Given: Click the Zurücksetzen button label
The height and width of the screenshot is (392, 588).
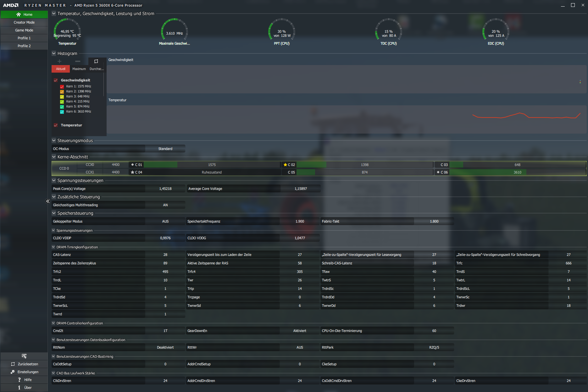Looking at the screenshot, I should click(x=28, y=364).
